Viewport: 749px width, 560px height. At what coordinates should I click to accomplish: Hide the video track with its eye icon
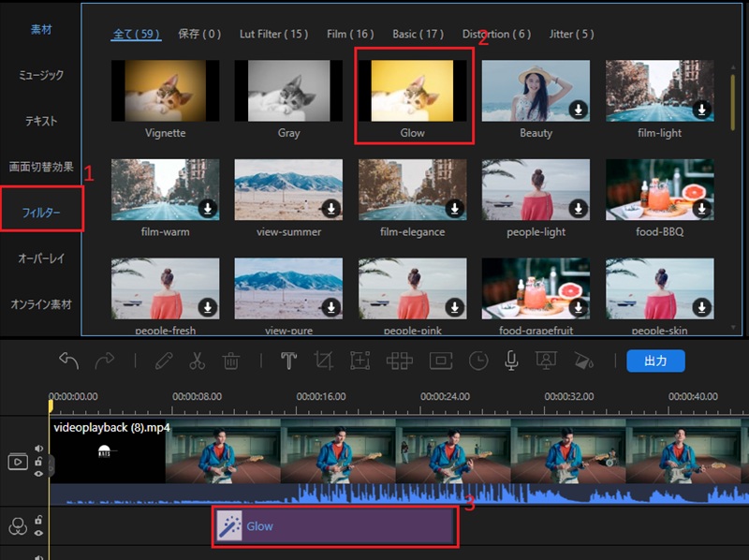click(x=38, y=474)
